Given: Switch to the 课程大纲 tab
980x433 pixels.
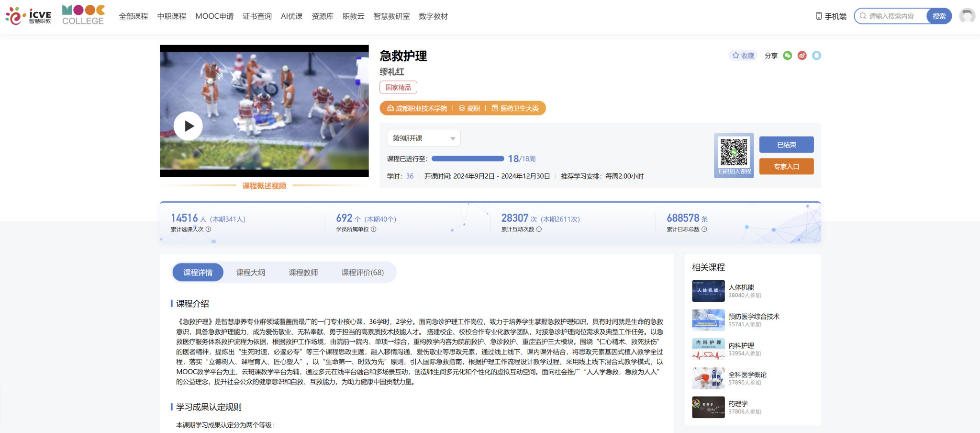Looking at the screenshot, I should 250,272.
